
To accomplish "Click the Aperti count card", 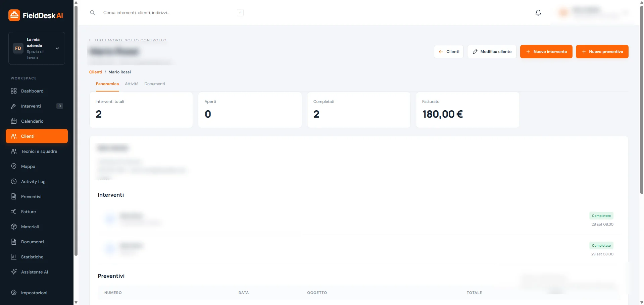I will [250, 110].
